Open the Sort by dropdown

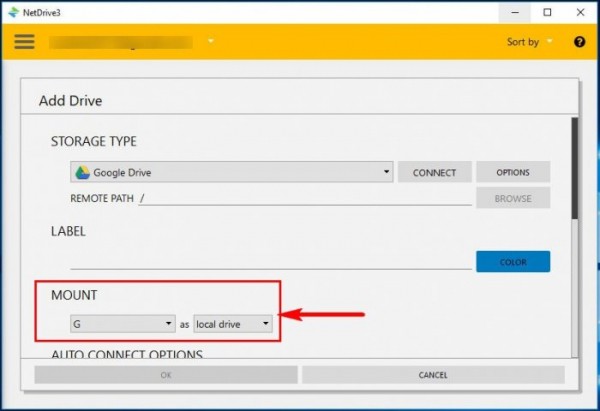pyautogui.click(x=530, y=41)
